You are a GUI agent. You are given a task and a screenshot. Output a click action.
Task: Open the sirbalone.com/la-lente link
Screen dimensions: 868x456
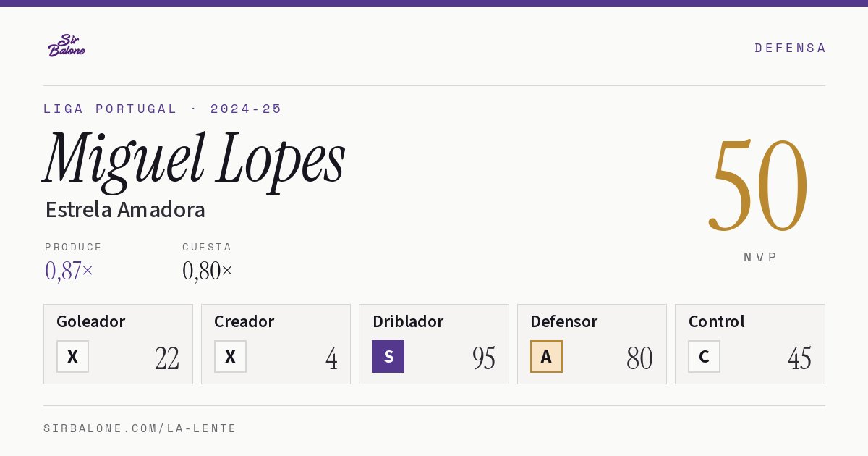[140, 428]
